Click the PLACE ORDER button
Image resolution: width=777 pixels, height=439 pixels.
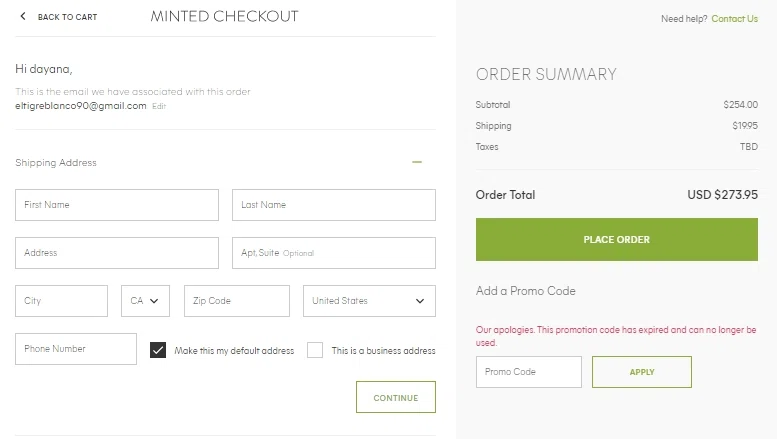point(616,239)
